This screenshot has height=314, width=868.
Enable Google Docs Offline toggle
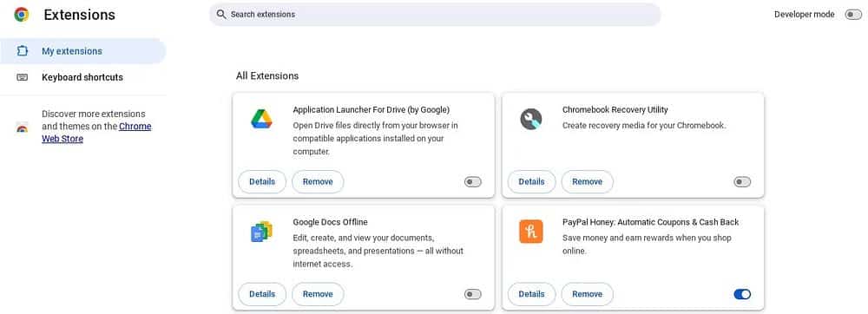(x=473, y=294)
